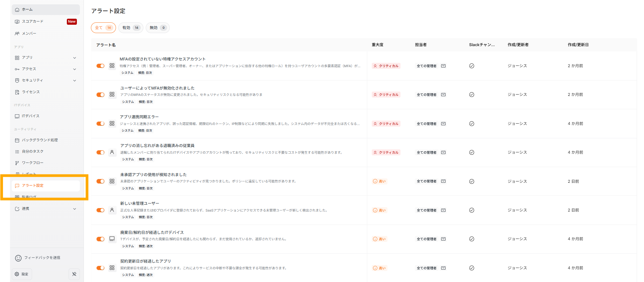
Task: Click the 重大度 column header
Action: [x=377, y=45]
